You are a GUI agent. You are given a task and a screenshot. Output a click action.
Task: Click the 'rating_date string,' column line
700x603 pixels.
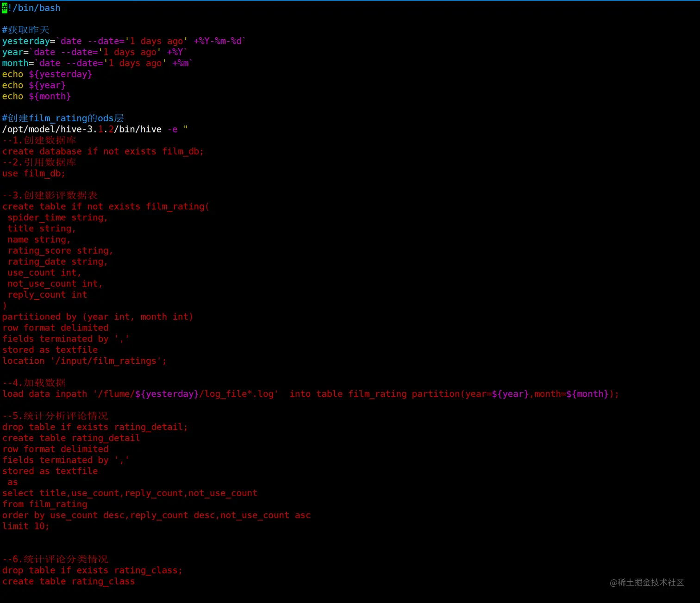[x=57, y=262]
